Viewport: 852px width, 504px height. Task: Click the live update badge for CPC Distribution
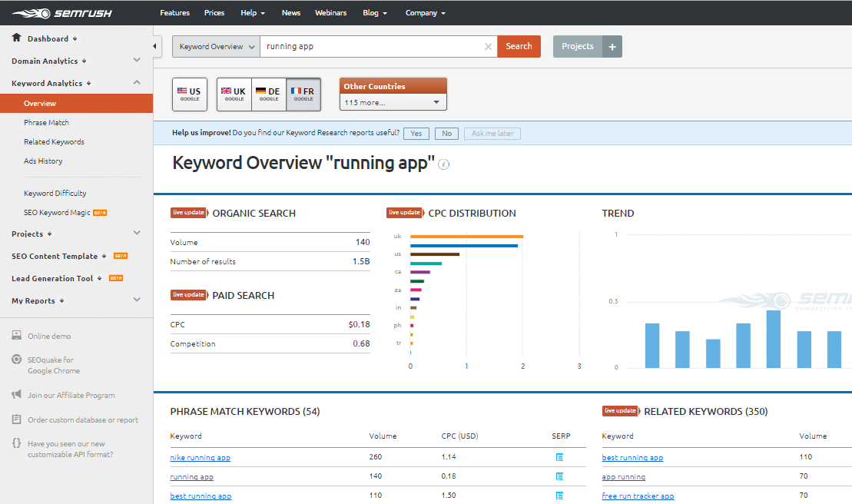pyautogui.click(x=406, y=212)
